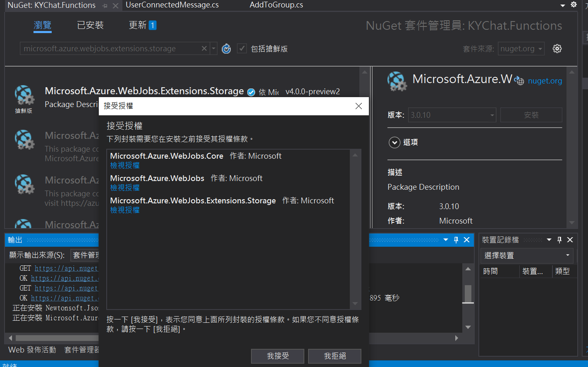588x367 pixels.
Task: Switch to 套件管理器 bottom tab
Action: point(82,350)
